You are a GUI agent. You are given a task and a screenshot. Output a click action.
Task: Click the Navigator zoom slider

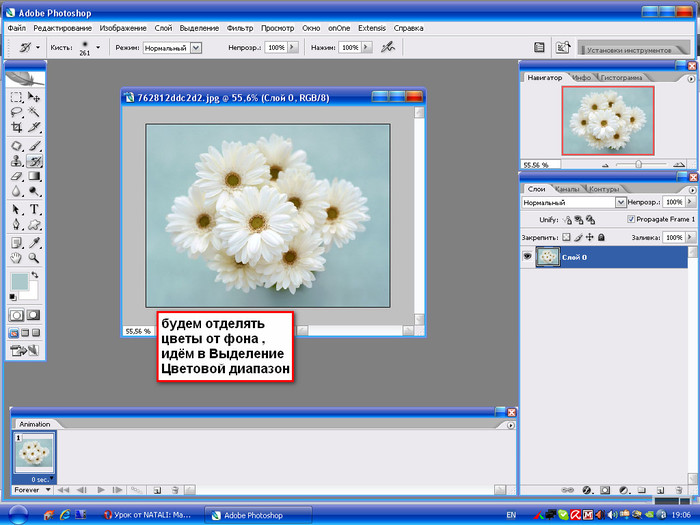638,164
